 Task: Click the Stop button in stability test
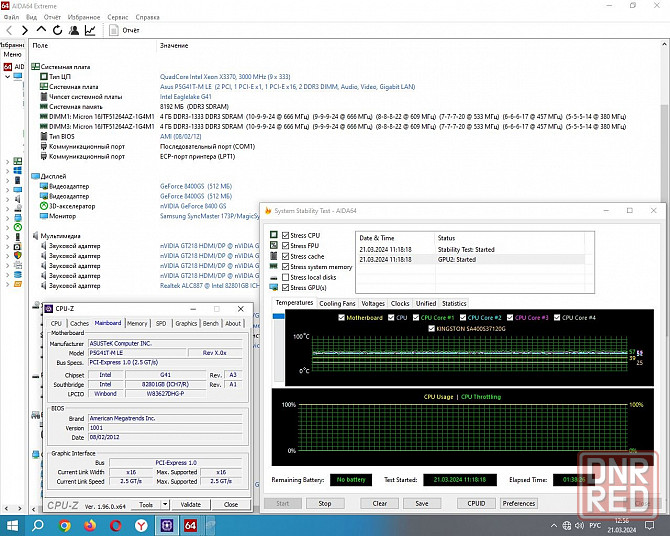click(325, 503)
